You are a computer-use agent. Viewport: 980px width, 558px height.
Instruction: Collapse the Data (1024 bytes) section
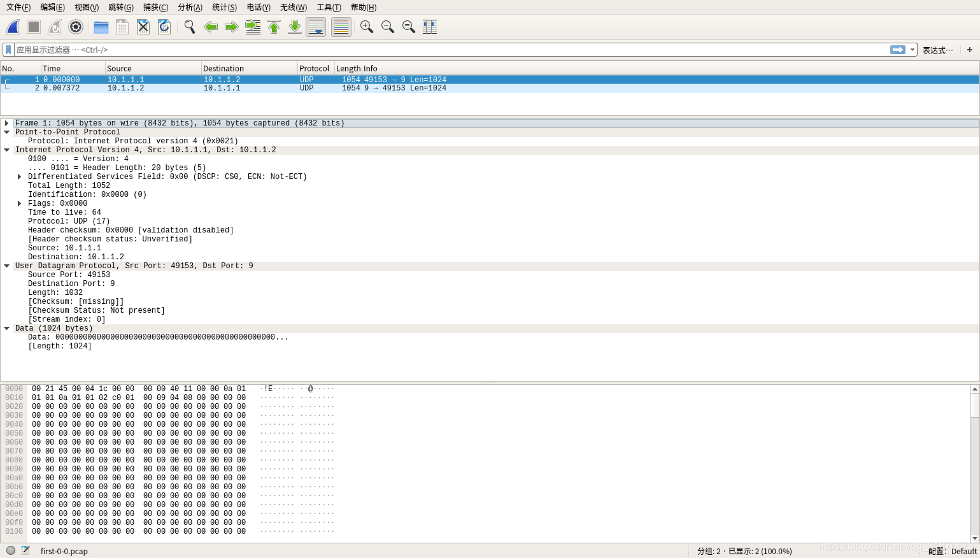[7, 328]
